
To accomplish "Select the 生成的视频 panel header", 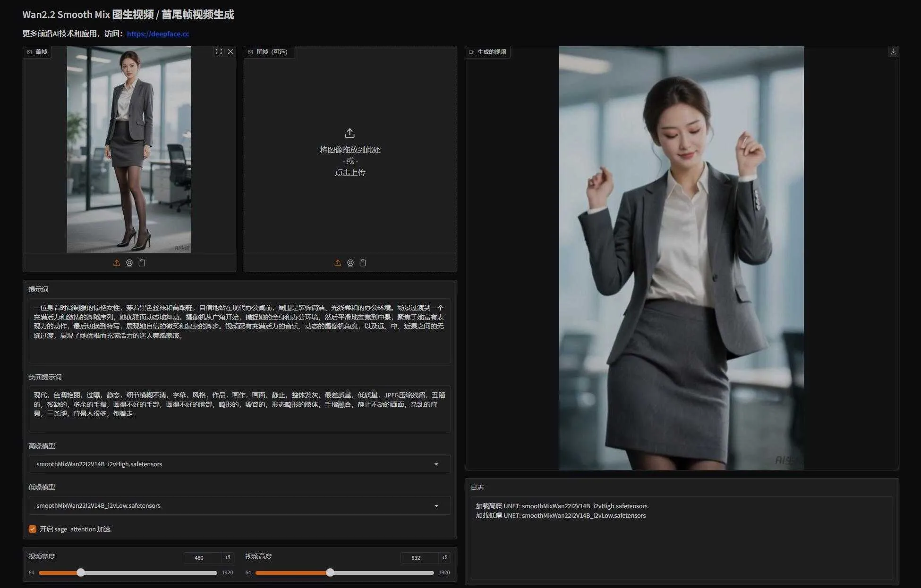I will 488,52.
